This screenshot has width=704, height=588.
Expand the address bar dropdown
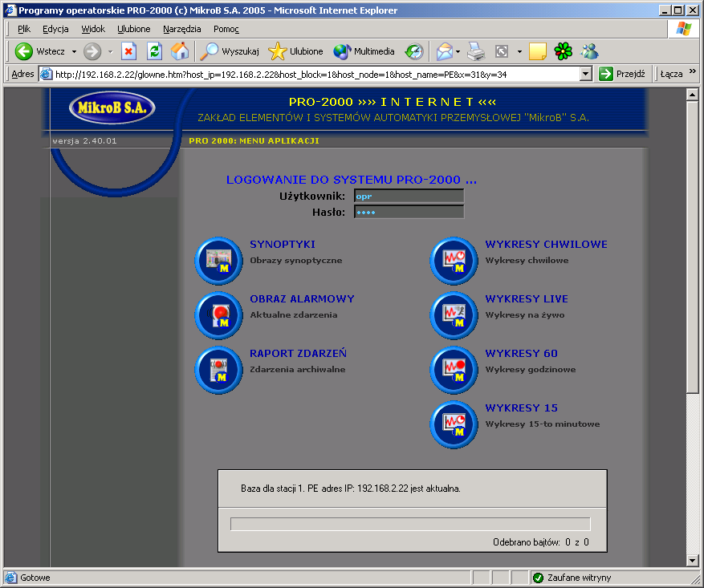pos(585,74)
